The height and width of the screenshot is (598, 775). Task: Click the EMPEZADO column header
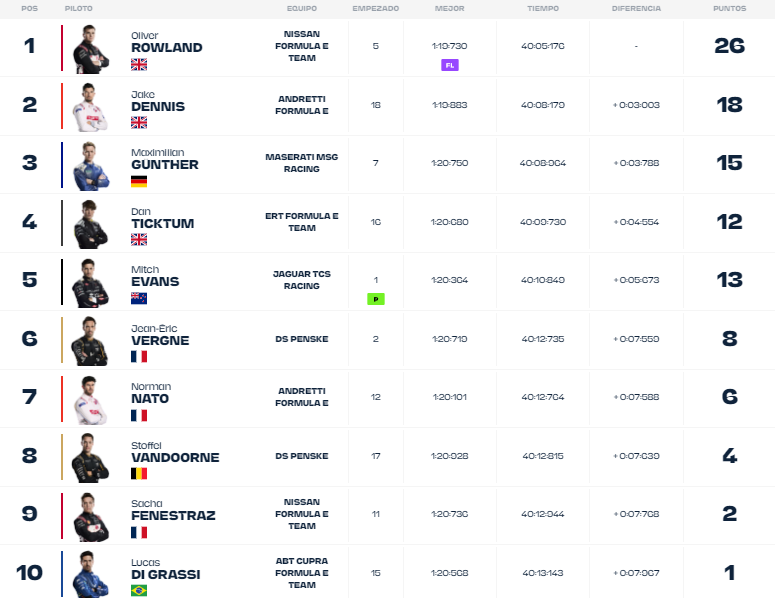pyautogui.click(x=376, y=8)
